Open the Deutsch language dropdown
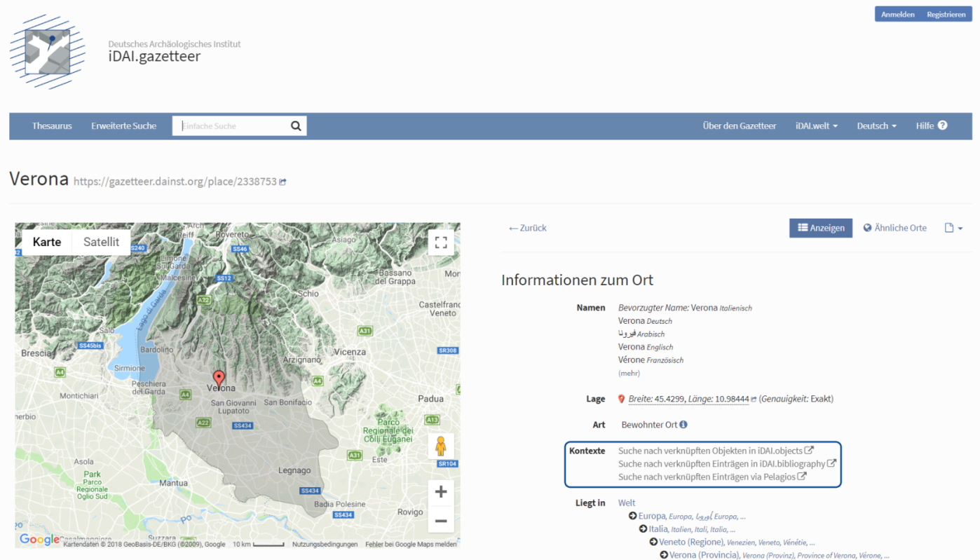980x560 pixels. pos(876,126)
